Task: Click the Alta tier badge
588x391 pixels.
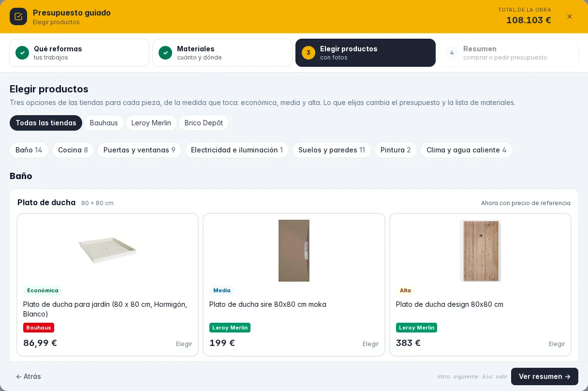Action: 405,291
